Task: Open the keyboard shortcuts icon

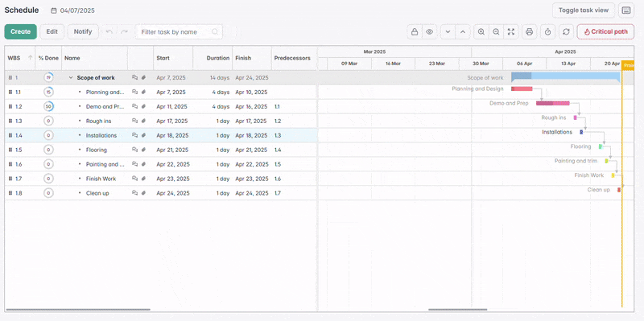Action: 626,10
